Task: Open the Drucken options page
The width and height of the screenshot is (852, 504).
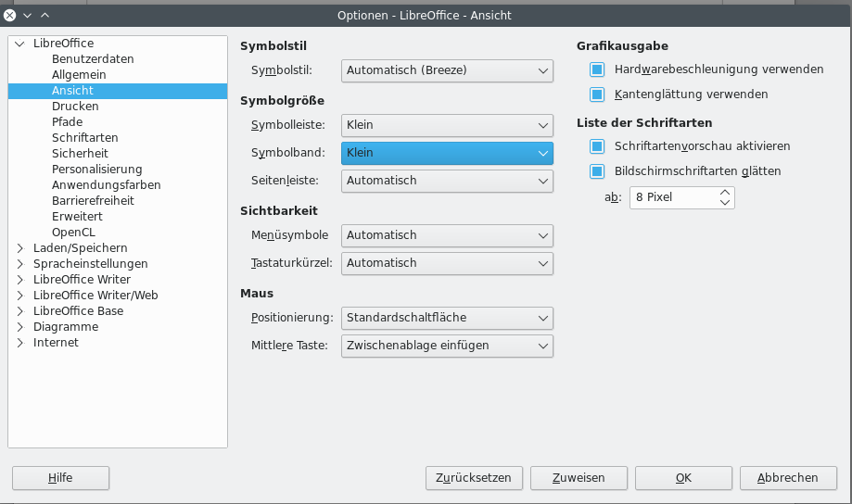Action: 75,106
